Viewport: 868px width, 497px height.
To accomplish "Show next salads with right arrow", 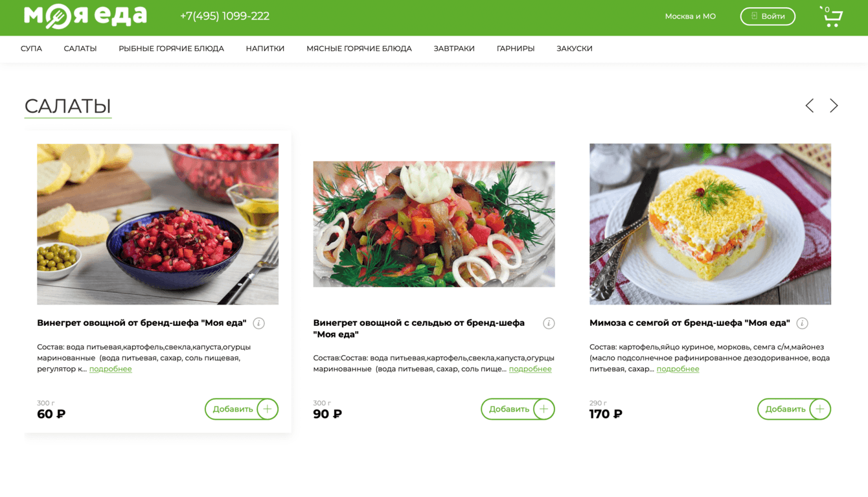I will tap(834, 106).
